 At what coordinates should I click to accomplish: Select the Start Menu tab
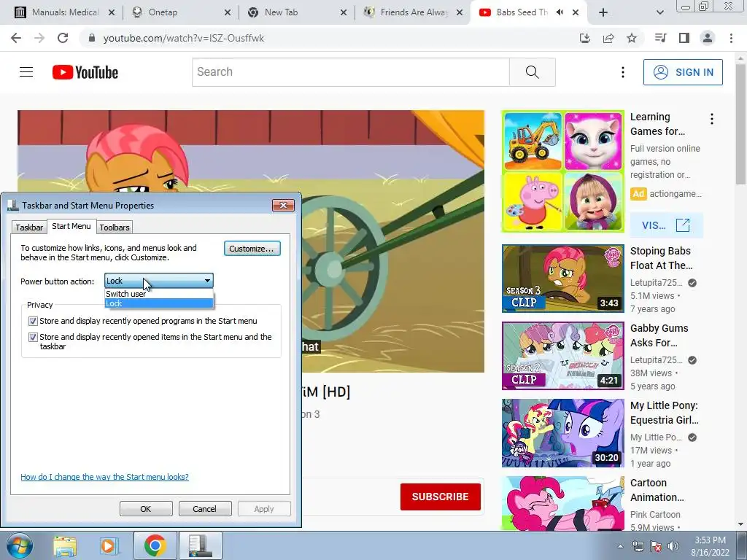point(71,226)
